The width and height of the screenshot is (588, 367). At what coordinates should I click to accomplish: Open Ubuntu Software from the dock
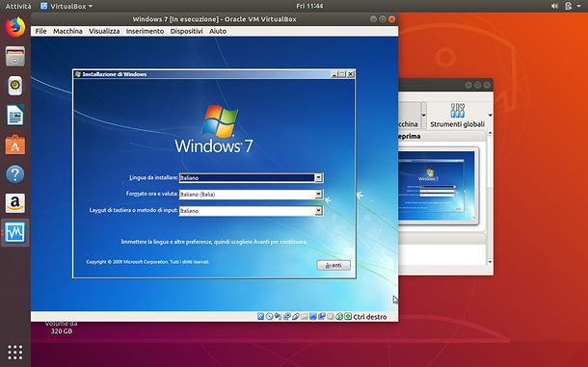click(15, 144)
